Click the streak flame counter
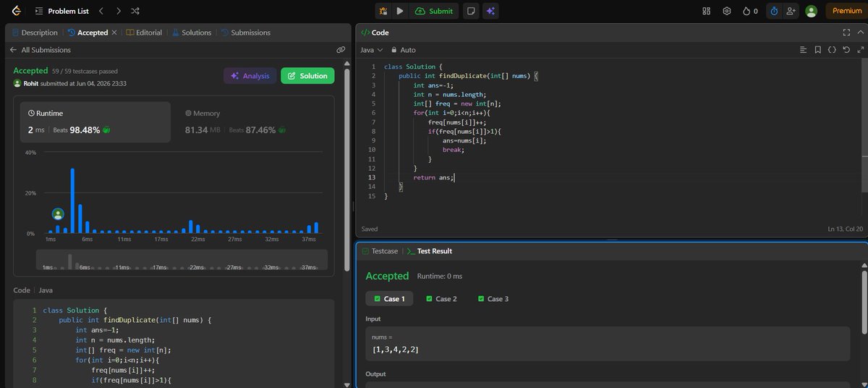This screenshot has height=388, width=868. (x=751, y=11)
